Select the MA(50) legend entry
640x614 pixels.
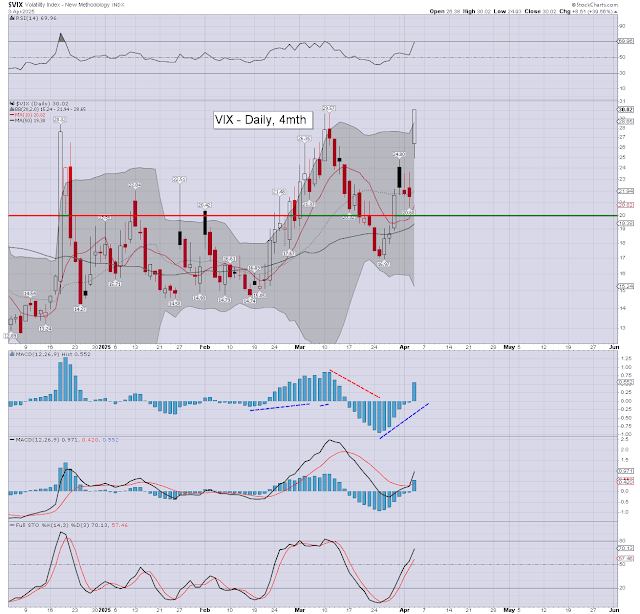28,120
